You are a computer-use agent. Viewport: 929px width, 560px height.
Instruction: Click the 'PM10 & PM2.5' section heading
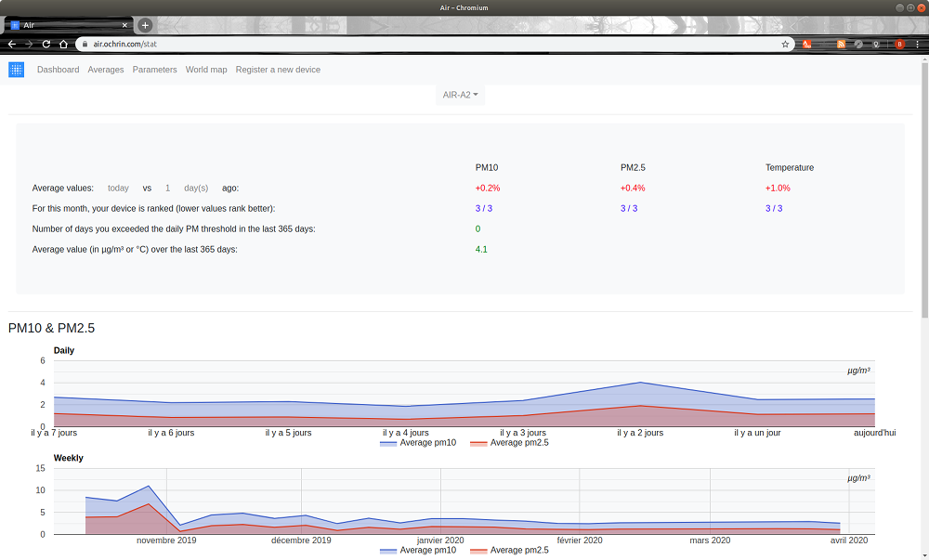[x=51, y=328]
